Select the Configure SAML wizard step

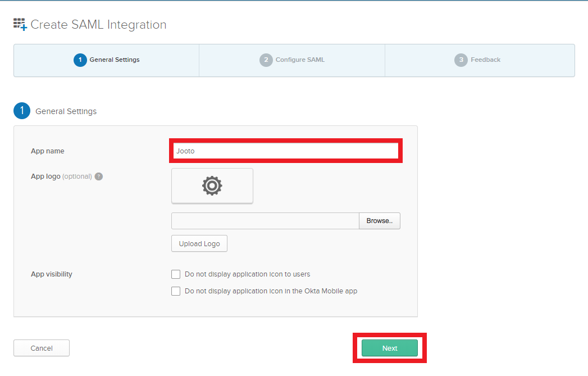tap(292, 60)
